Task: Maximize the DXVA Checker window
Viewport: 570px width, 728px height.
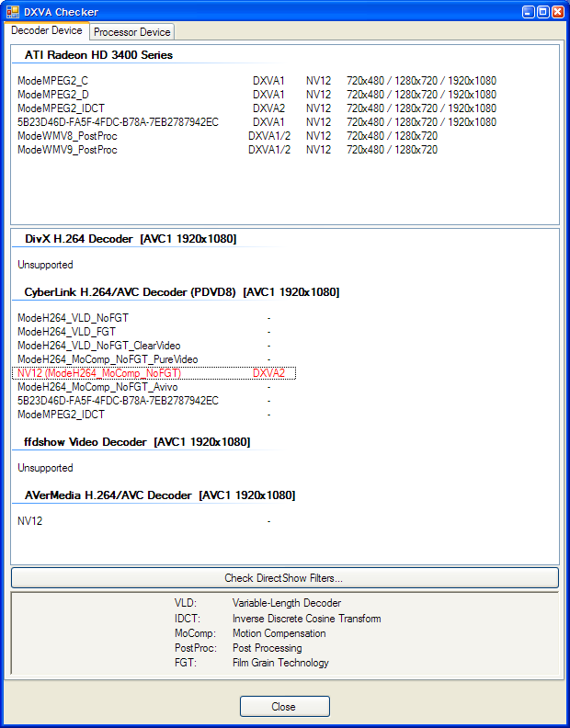Action: 542,12
